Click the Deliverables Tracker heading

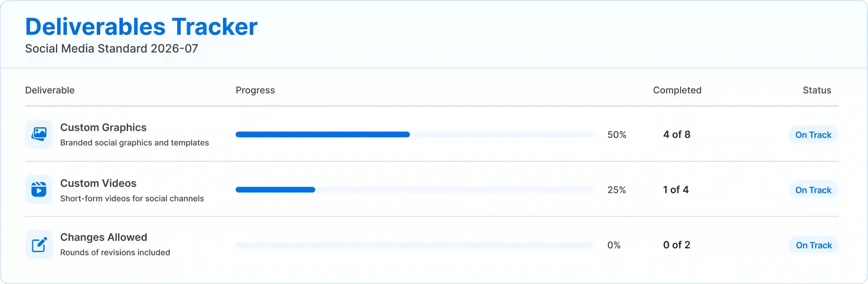pyautogui.click(x=141, y=27)
